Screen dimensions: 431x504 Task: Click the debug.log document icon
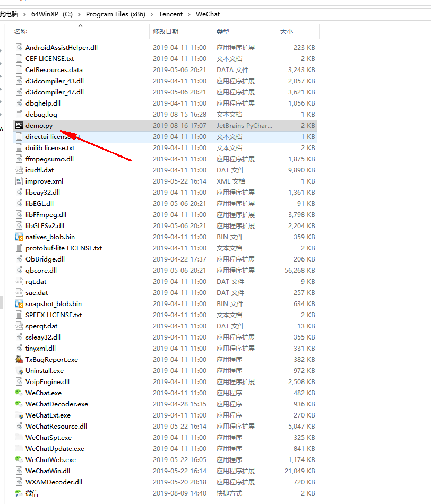point(19,115)
